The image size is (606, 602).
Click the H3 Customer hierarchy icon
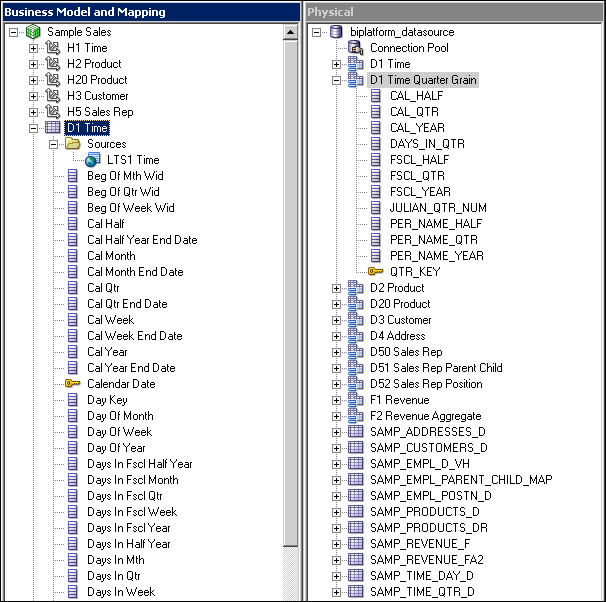53,96
